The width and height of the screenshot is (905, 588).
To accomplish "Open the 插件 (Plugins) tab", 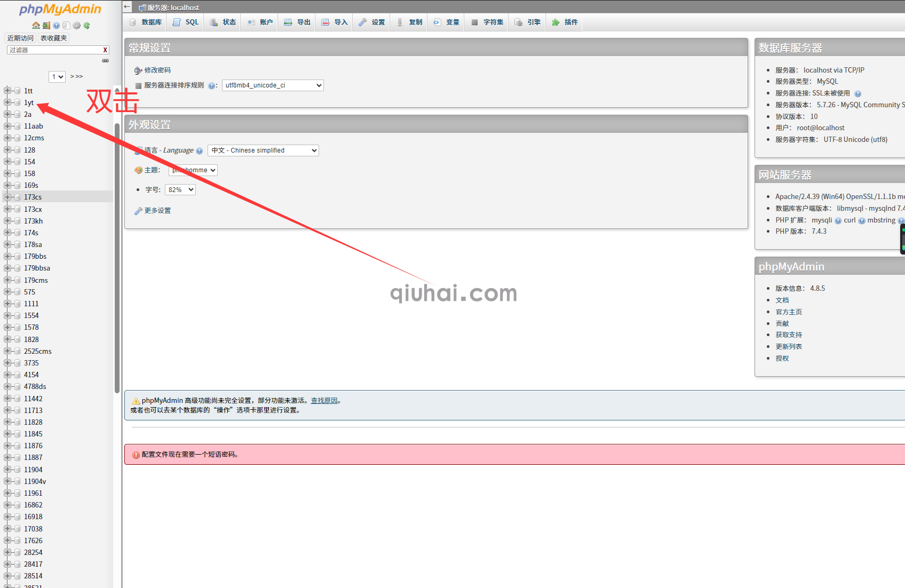I will [565, 22].
